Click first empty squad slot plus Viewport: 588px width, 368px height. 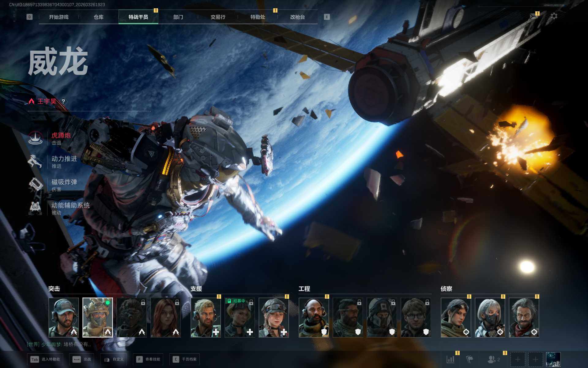pos(518,359)
